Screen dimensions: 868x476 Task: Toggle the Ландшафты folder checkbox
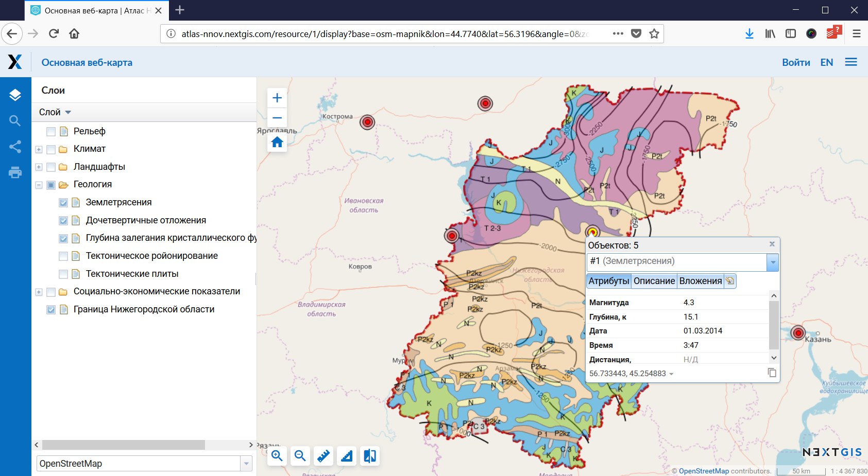(51, 167)
